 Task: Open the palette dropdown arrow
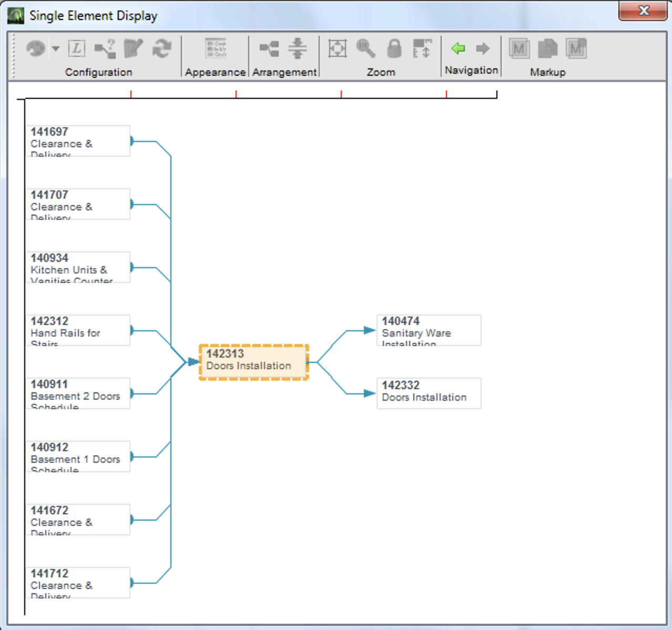coord(56,49)
